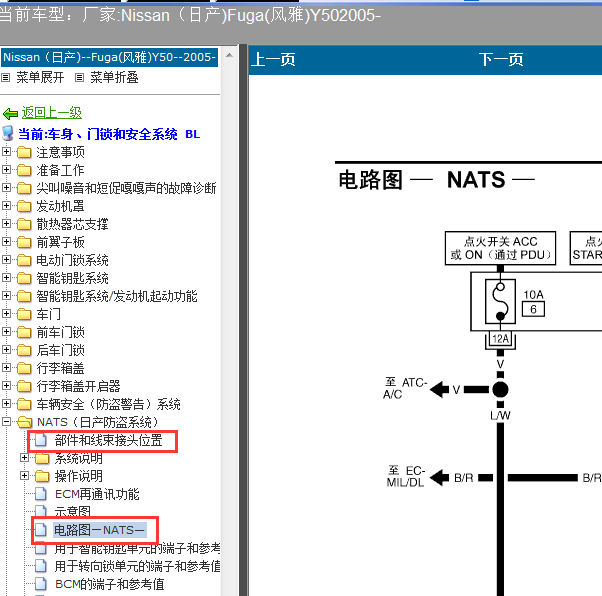Click 当前:车身、门锁和安全系统 BL heading
602x596 pixels.
[109, 134]
